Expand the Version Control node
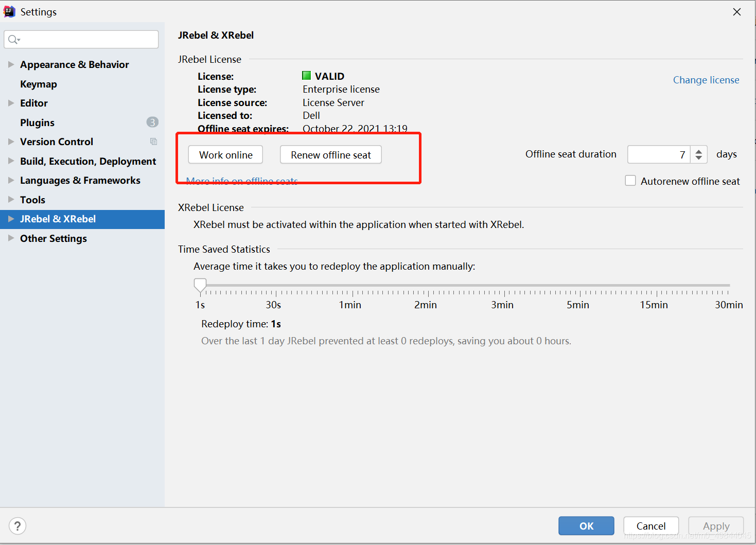 [11, 142]
